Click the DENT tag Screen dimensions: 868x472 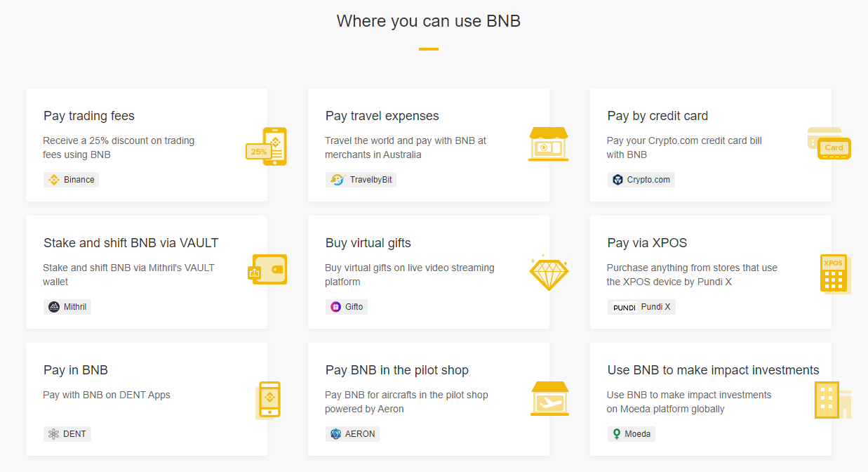[x=67, y=434]
